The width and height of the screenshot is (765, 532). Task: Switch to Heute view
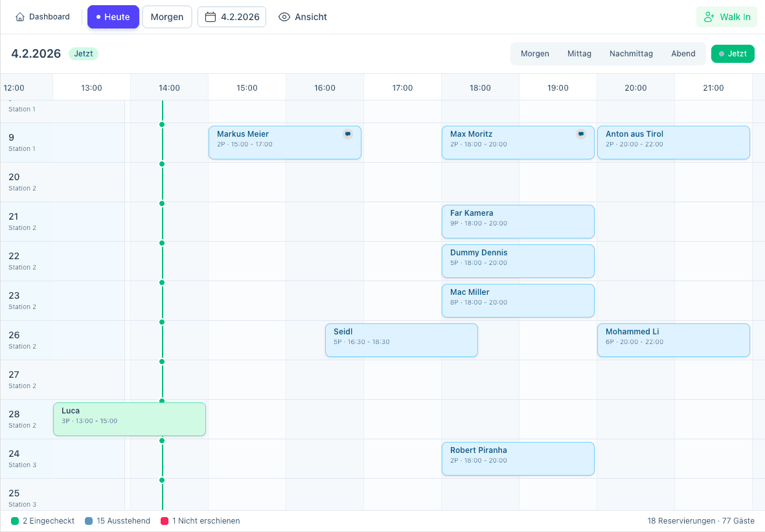pyautogui.click(x=113, y=17)
